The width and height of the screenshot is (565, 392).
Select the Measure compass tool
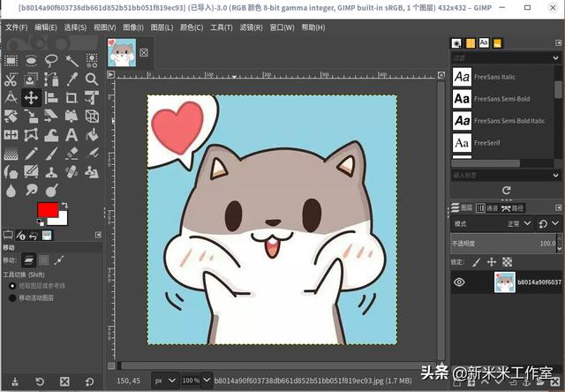[x=11, y=98]
